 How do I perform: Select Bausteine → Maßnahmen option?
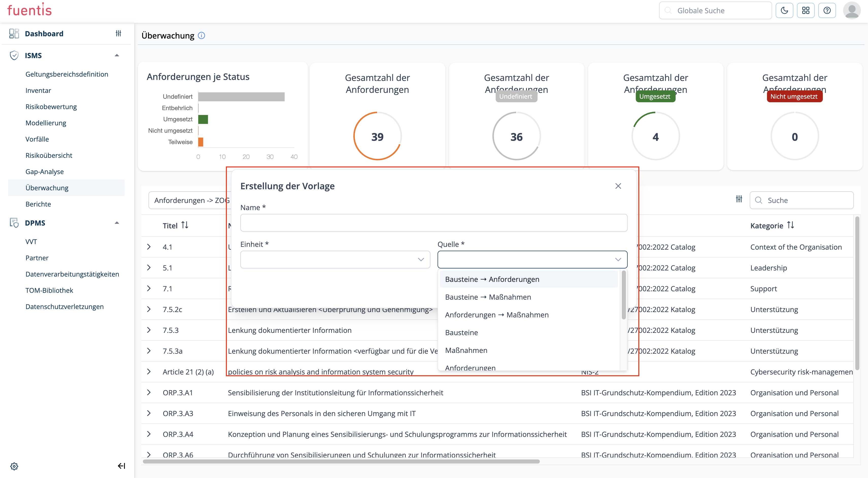[488, 297]
